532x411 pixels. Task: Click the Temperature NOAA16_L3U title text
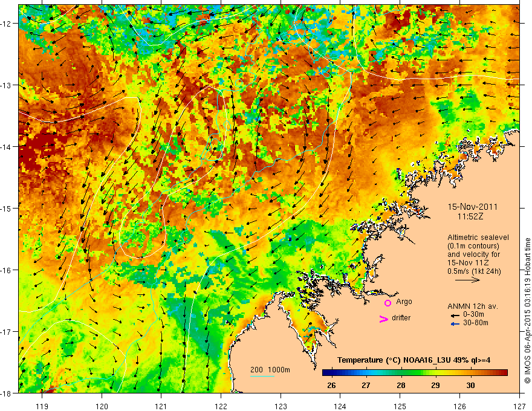tap(414, 360)
